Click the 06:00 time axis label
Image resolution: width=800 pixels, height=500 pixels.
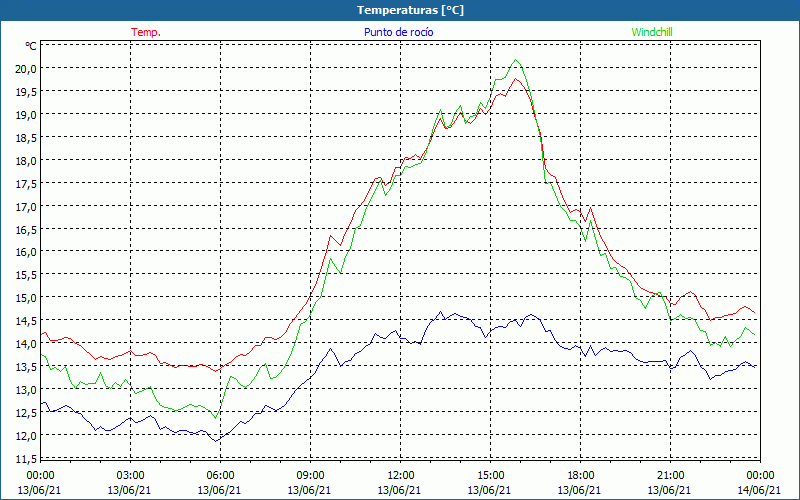click(x=220, y=476)
